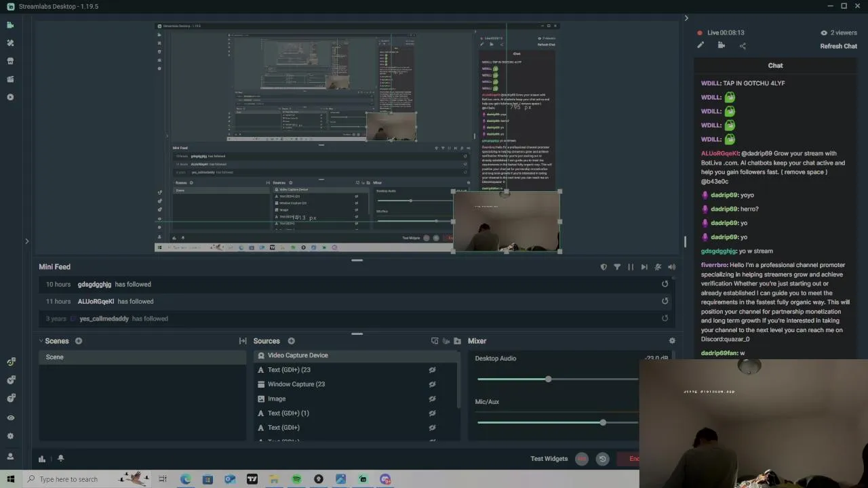Replay the gdsgdgghjg follow alert

click(665, 284)
